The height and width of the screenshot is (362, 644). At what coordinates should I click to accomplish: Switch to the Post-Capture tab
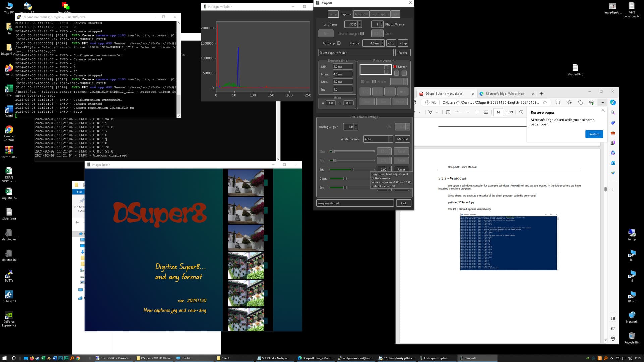(x=380, y=14)
